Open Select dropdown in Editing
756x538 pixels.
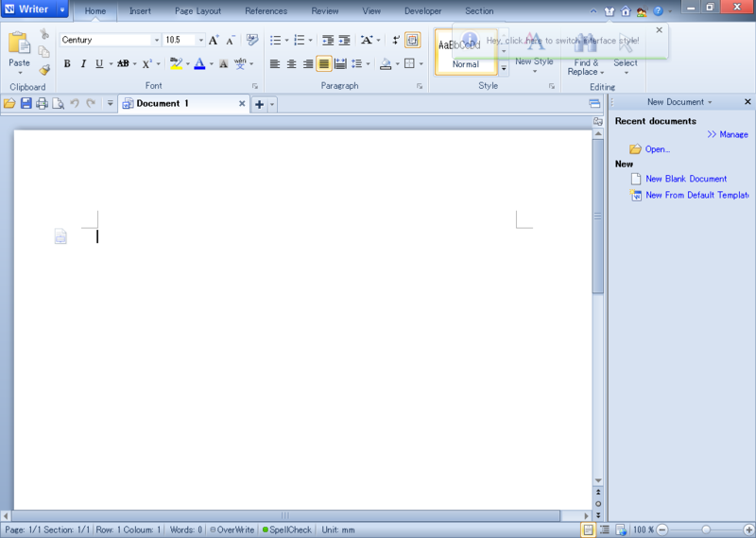tap(626, 67)
